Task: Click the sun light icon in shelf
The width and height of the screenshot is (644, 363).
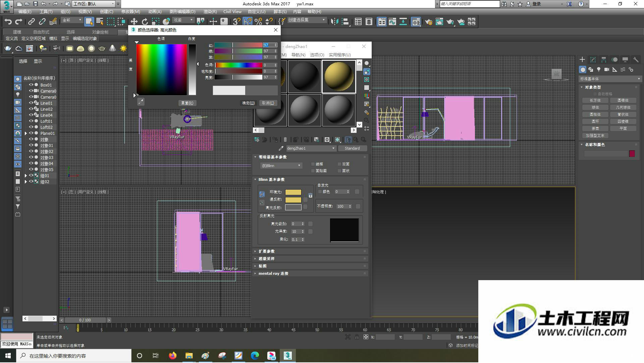Action: [x=123, y=49]
